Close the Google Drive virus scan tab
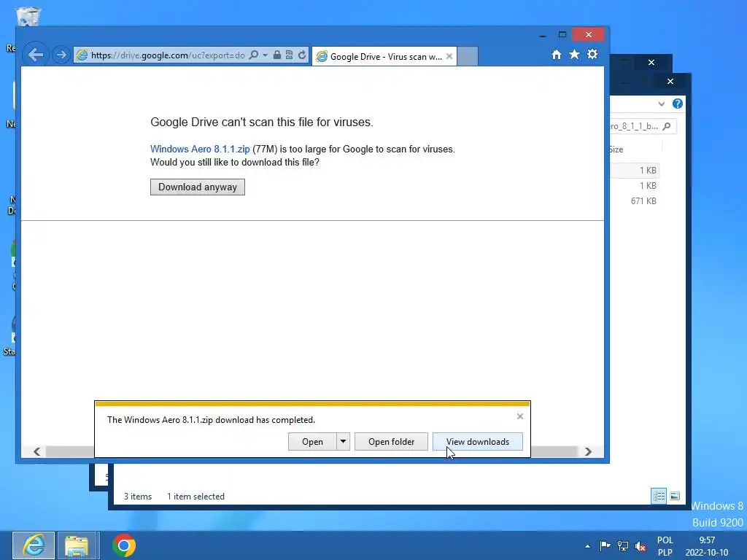This screenshot has height=560, width=747. [449, 56]
